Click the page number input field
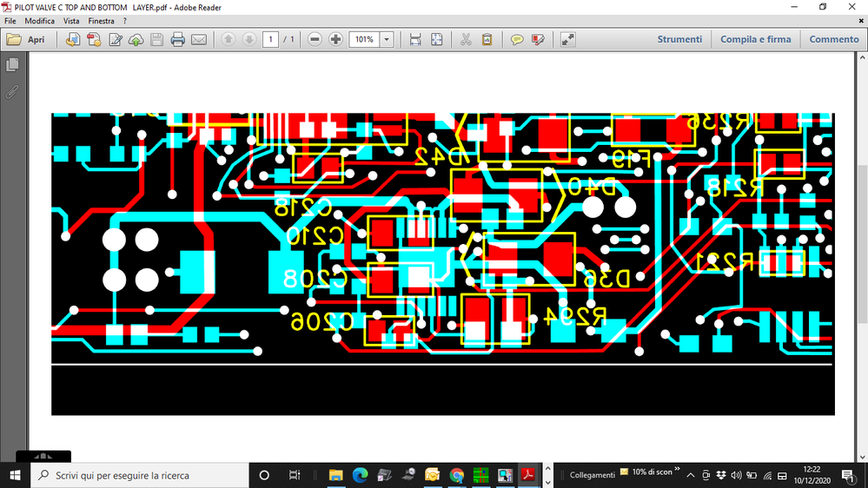This screenshot has height=488, width=868. [x=270, y=39]
